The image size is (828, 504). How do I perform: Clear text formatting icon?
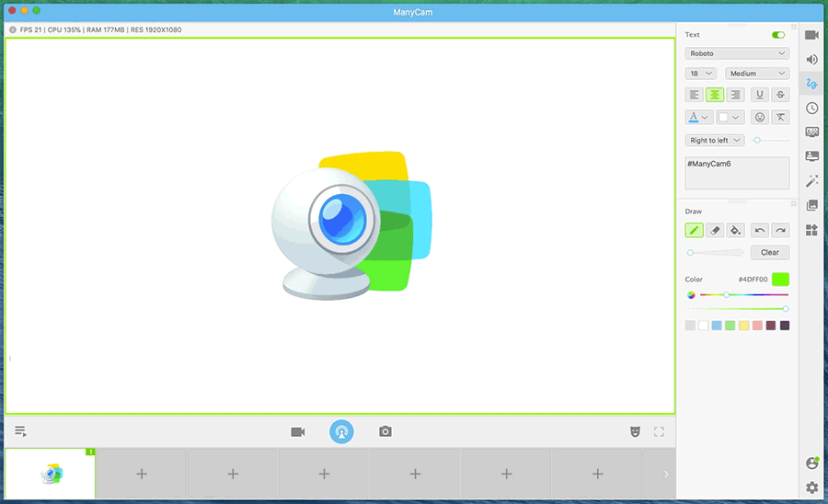pyautogui.click(x=780, y=117)
